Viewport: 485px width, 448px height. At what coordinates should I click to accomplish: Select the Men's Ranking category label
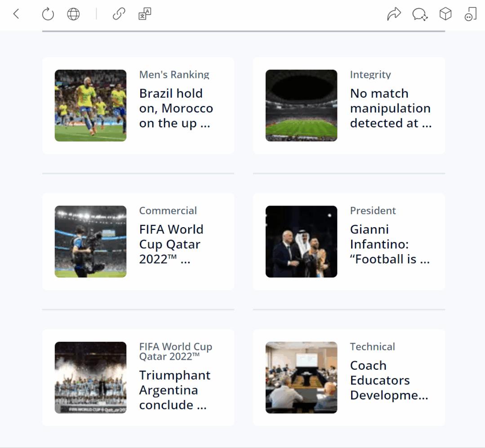click(x=174, y=75)
